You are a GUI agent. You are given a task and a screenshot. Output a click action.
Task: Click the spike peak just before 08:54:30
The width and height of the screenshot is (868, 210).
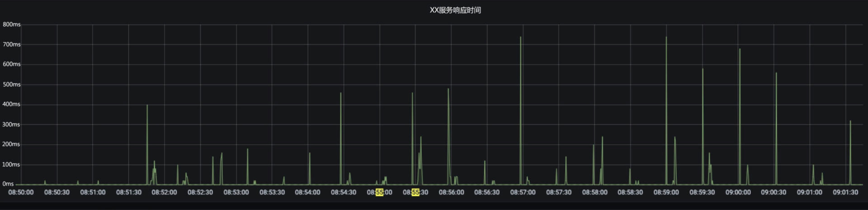(341, 93)
